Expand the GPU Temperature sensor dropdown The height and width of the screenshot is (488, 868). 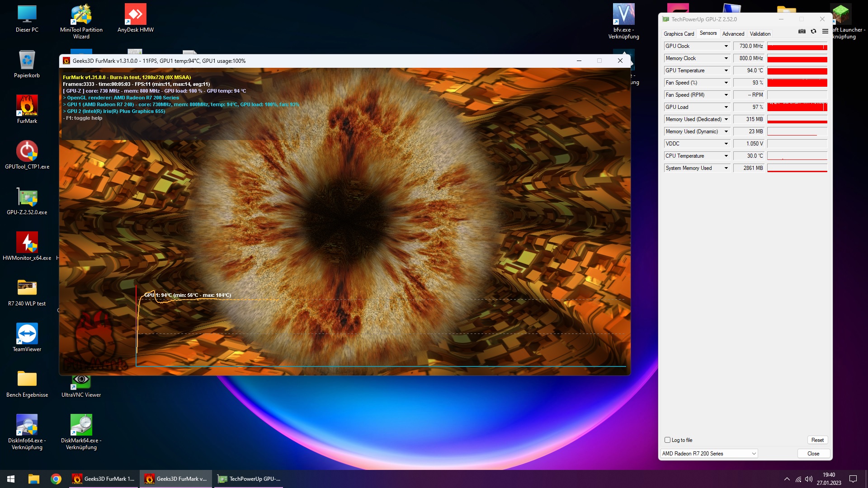coord(726,70)
